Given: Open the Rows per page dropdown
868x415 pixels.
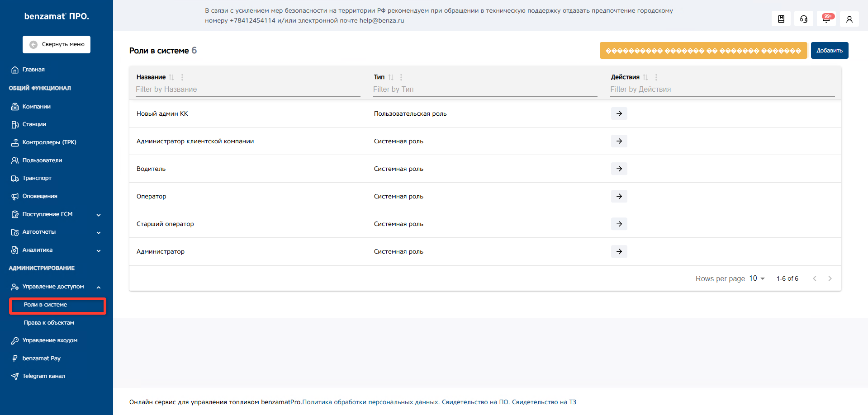Looking at the screenshot, I should pos(757,278).
